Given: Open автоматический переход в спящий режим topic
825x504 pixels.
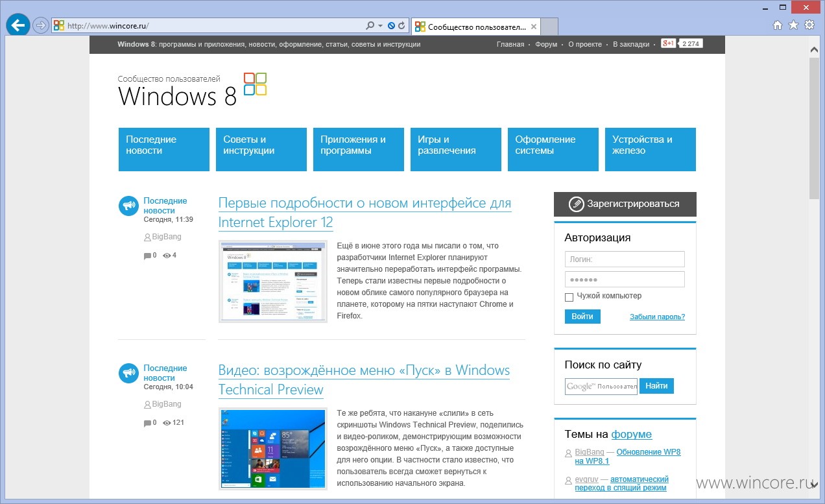Looking at the screenshot, I should 621,483.
